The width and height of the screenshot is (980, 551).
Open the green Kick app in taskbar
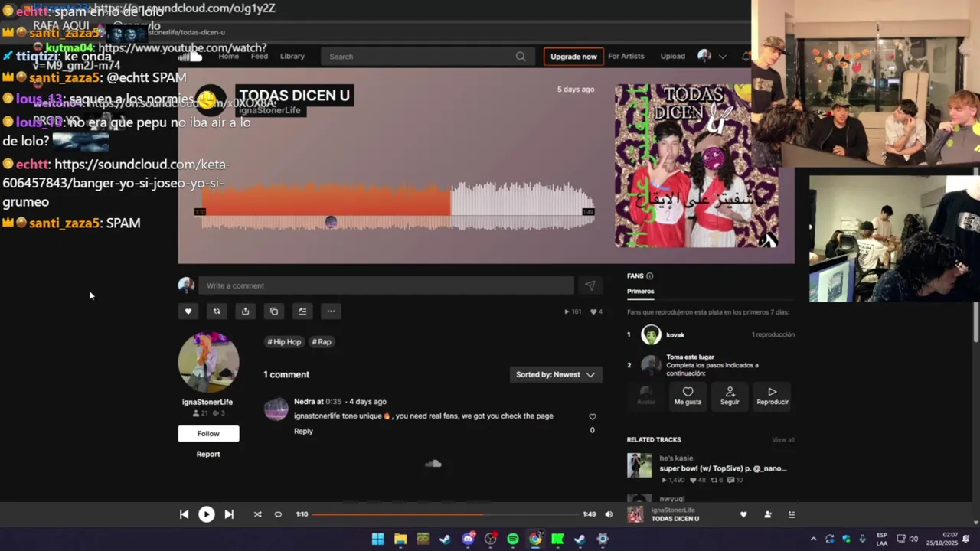pyautogui.click(x=557, y=539)
